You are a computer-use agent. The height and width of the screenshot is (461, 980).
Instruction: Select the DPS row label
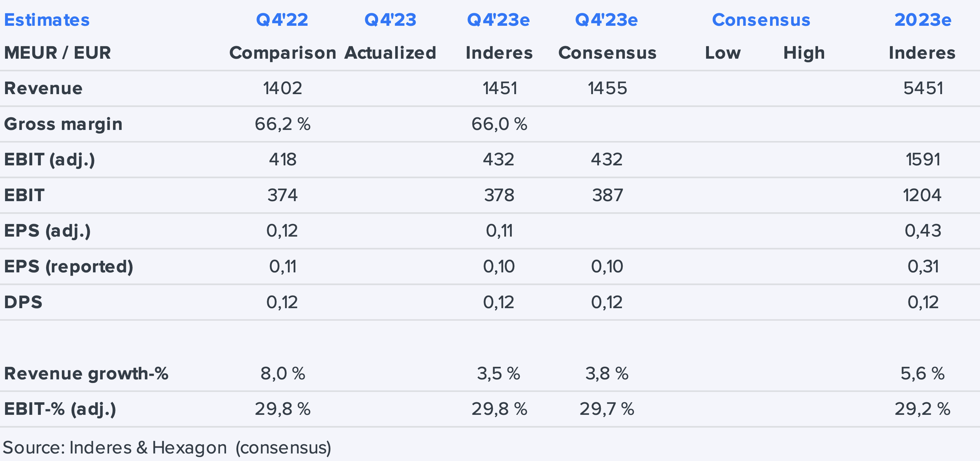pos(23,302)
